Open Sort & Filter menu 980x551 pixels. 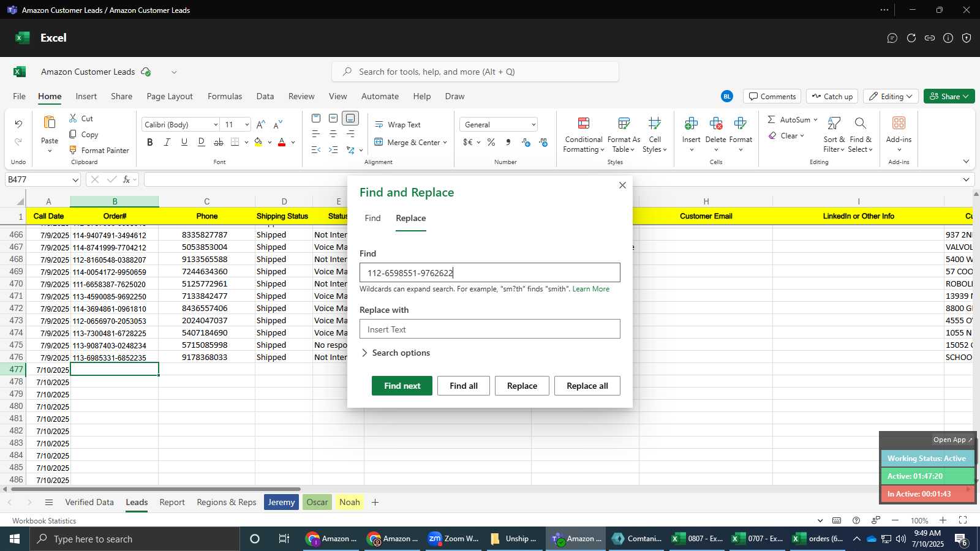(x=834, y=135)
